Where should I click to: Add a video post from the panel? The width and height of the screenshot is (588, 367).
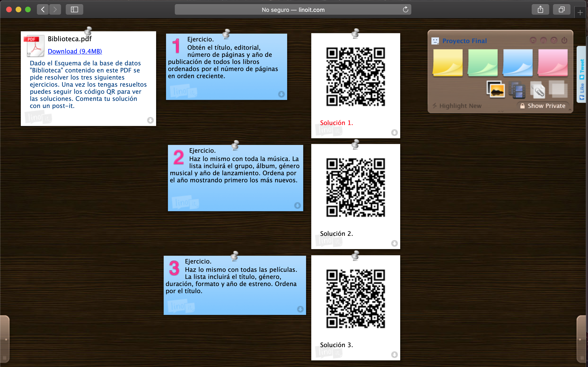[517, 90]
